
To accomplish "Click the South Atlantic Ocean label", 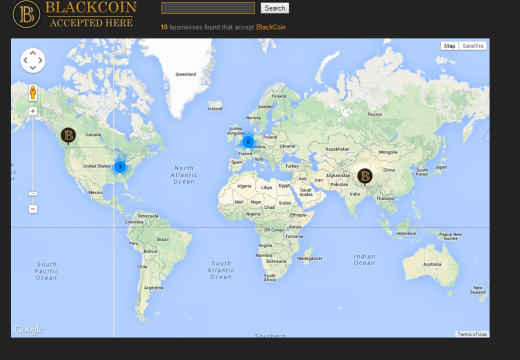I will (x=221, y=270).
